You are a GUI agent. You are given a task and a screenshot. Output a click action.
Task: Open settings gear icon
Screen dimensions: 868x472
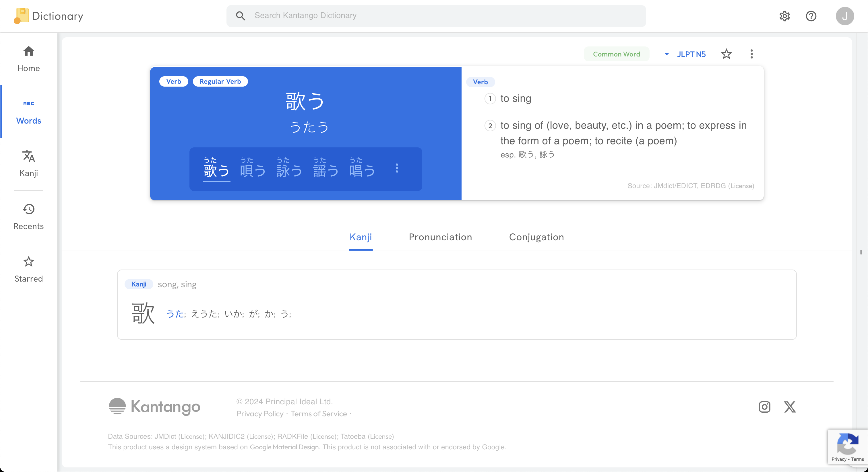784,16
